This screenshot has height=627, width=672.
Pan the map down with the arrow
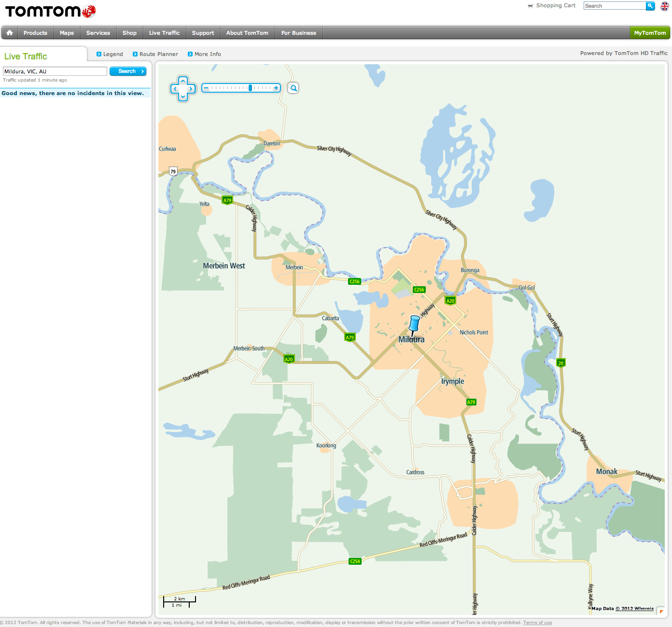(x=183, y=97)
